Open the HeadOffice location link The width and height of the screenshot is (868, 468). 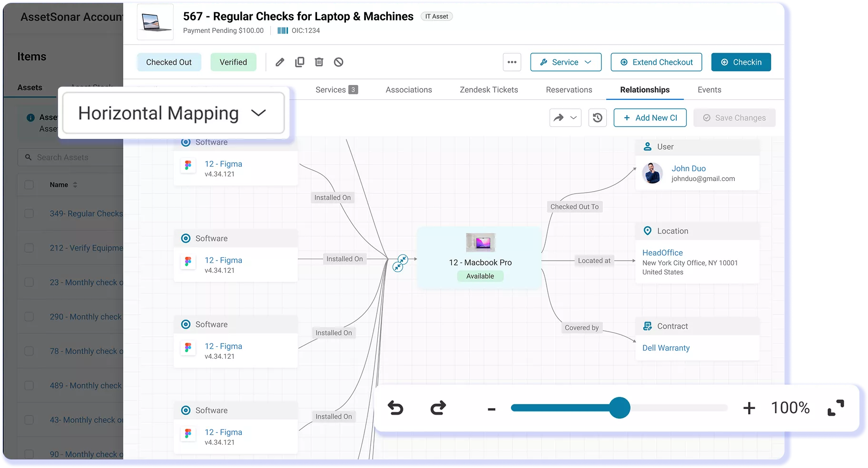[662, 253]
